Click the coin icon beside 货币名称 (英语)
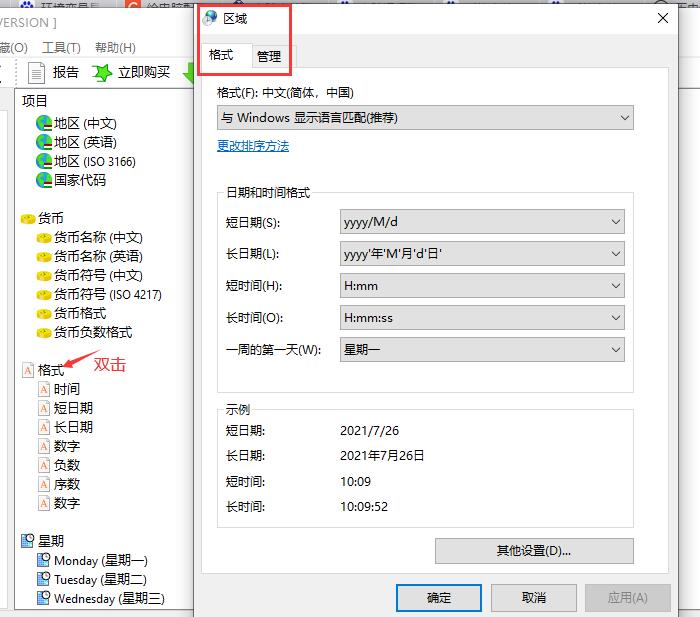Screen dimensions: 700x617 click(44, 257)
